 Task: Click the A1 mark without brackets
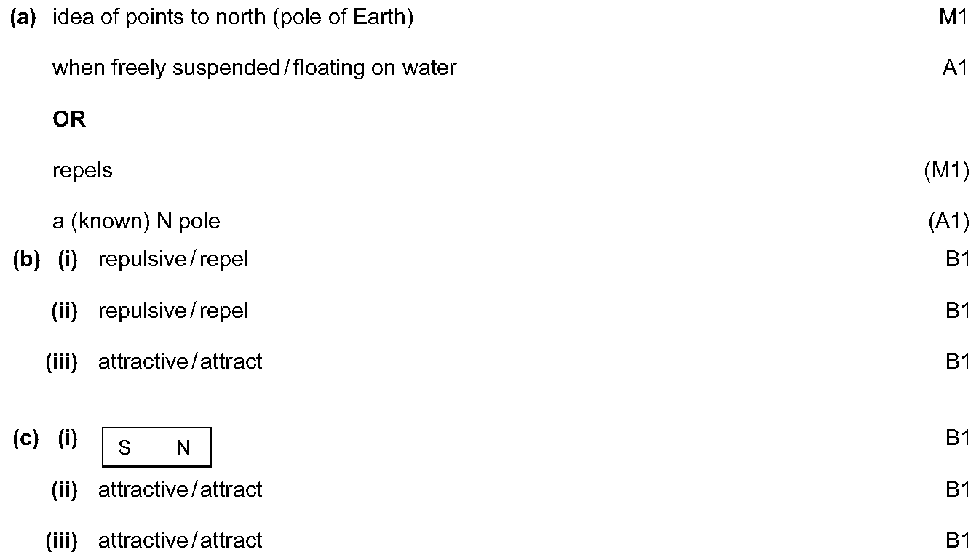pos(955,68)
